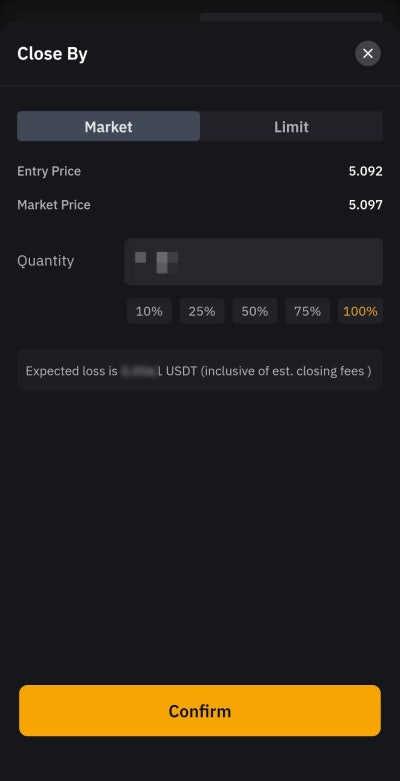Image resolution: width=400 pixels, height=781 pixels.
Task: Click the Close By dialog title
Action: 52,54
